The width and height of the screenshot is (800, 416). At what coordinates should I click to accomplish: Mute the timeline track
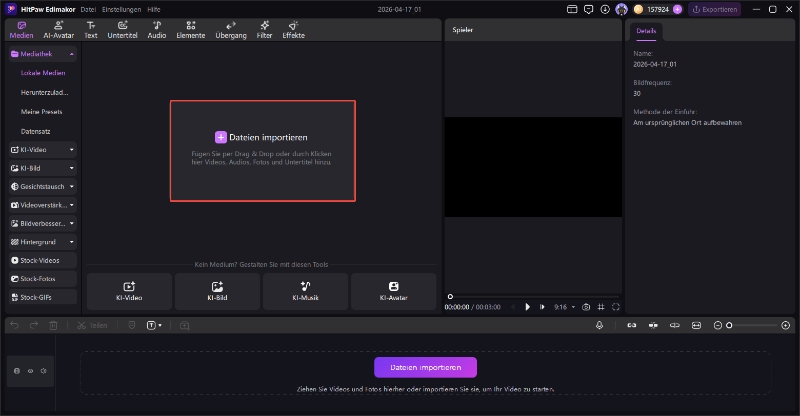tap(43, 371)
